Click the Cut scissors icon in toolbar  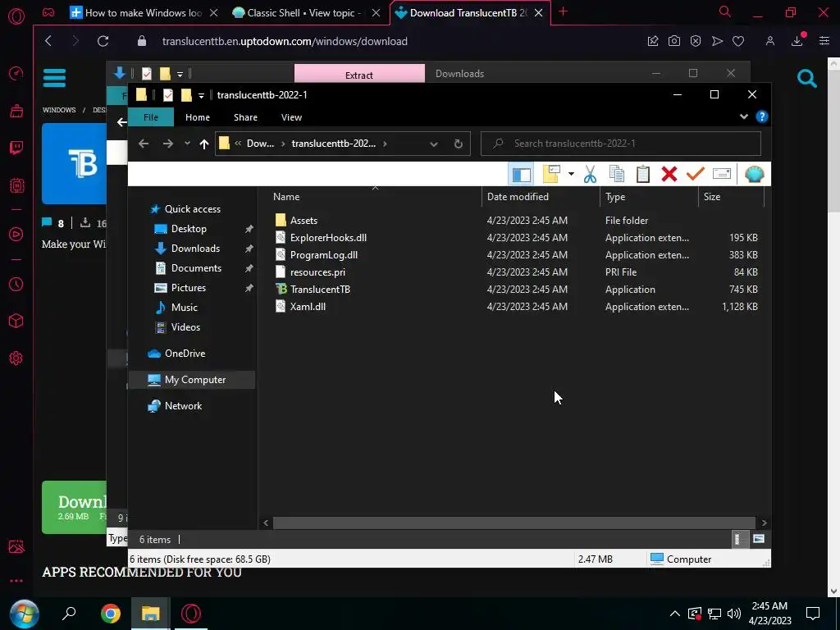(590, 174)
